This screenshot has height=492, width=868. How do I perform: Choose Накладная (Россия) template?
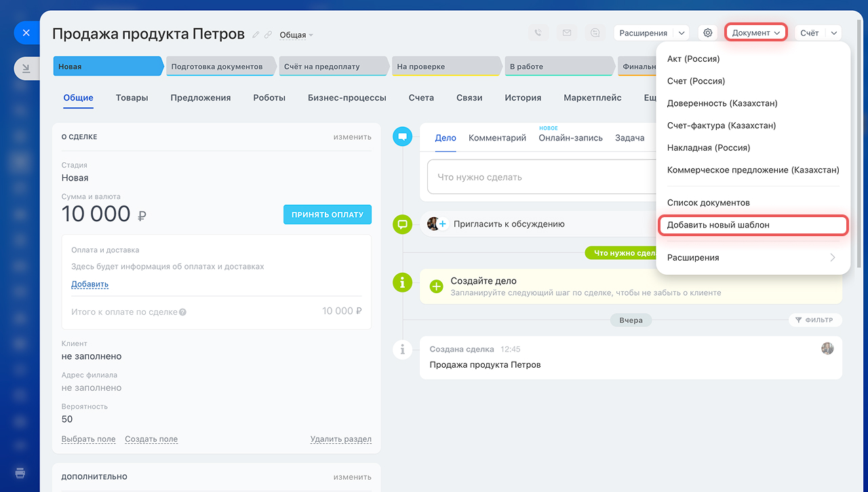pyautogui.click(x=753, y=148)
